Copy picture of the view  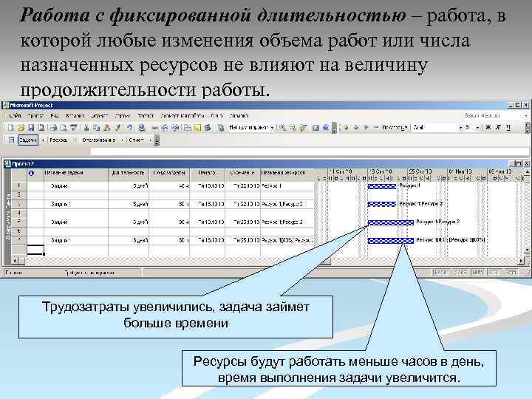pos(316,128)
